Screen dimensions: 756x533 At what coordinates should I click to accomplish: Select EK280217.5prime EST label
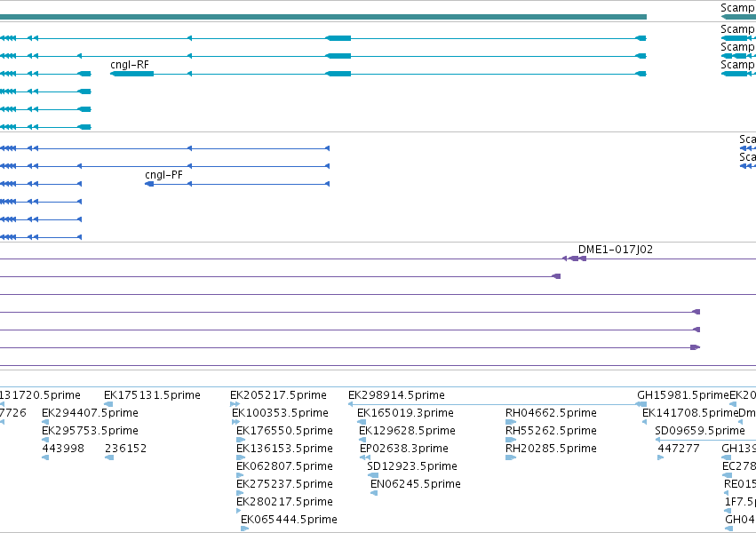tap(284, 502)
